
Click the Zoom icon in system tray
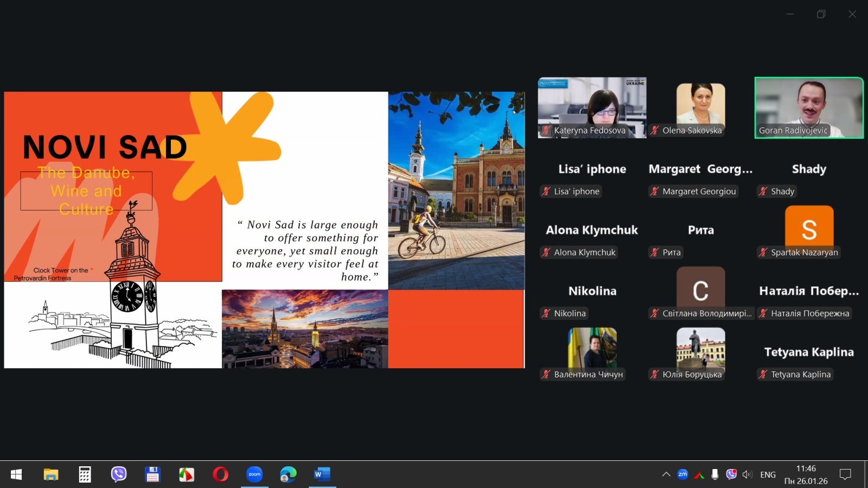coord(682,474)
